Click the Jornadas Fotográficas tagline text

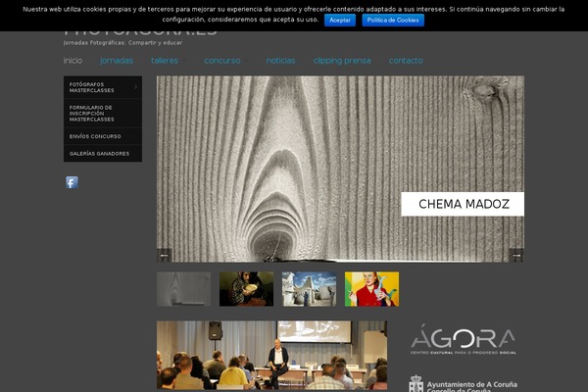[123, 43]
